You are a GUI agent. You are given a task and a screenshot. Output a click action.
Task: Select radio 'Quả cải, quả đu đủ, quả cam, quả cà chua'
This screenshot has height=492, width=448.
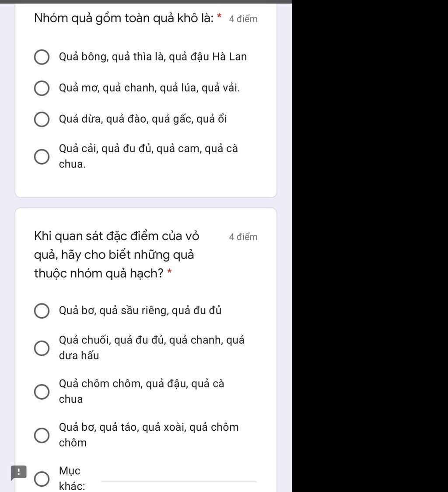coord(42,157)
